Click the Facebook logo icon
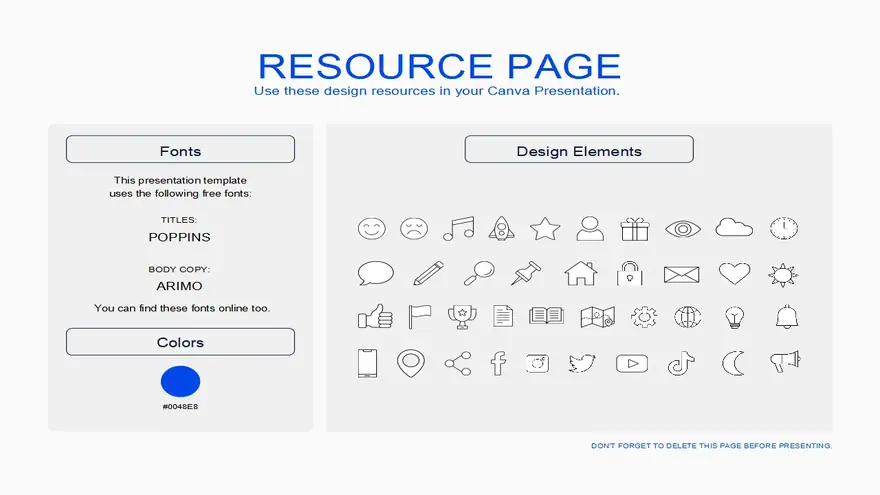 [498, 364]
